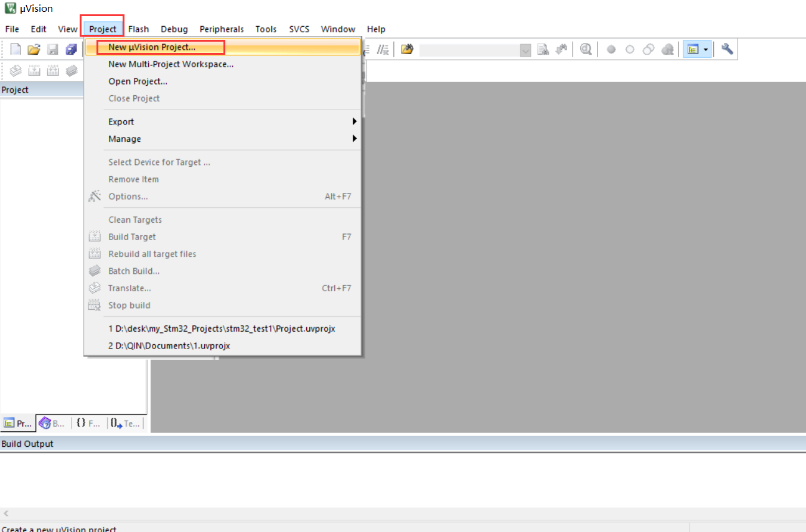Screen dimensions: 806x532
Task: Click Build Target menu entry
Action: (223, 236)
